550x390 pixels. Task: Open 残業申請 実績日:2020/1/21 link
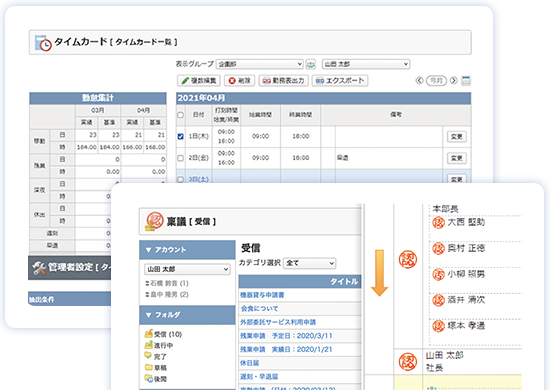coord(286,349)
